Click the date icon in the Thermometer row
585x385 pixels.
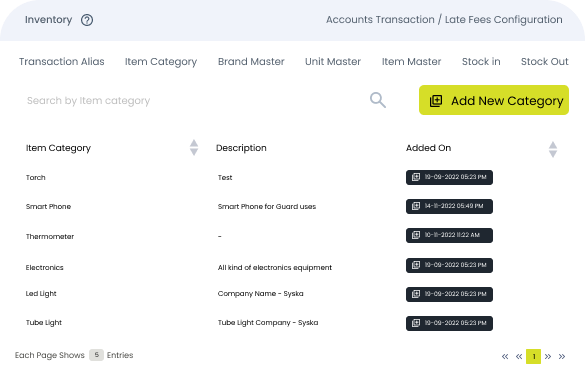(x=416, y=235)
